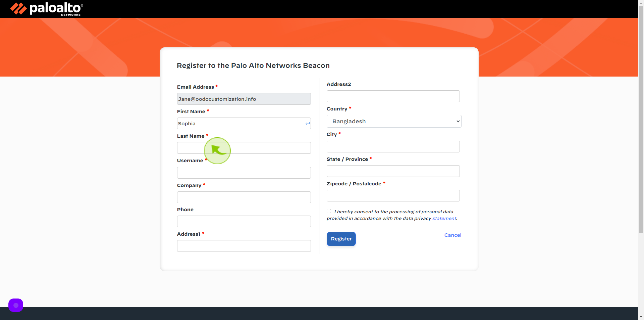
Task: Select the Phone input field
Action: 244,222
